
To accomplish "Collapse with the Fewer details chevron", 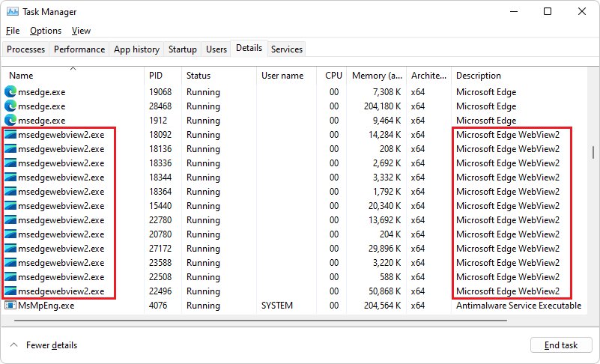I will 13,345.
